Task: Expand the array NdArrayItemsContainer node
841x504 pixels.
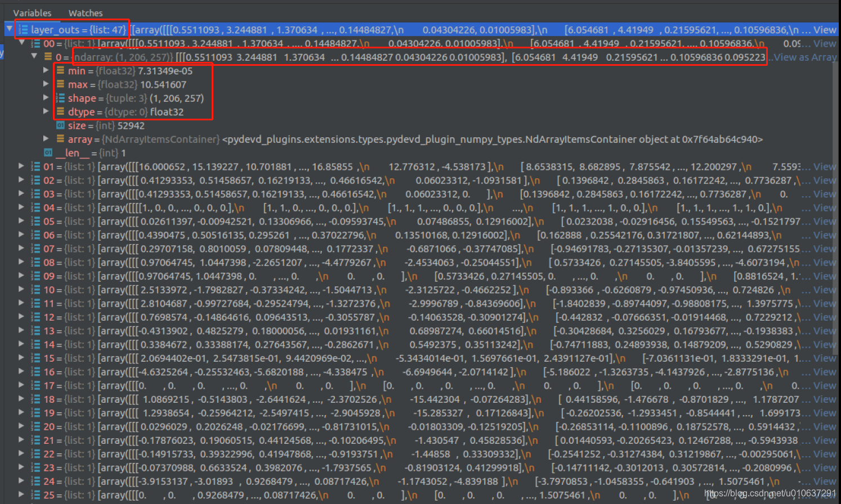Action: tap(46, 138)
